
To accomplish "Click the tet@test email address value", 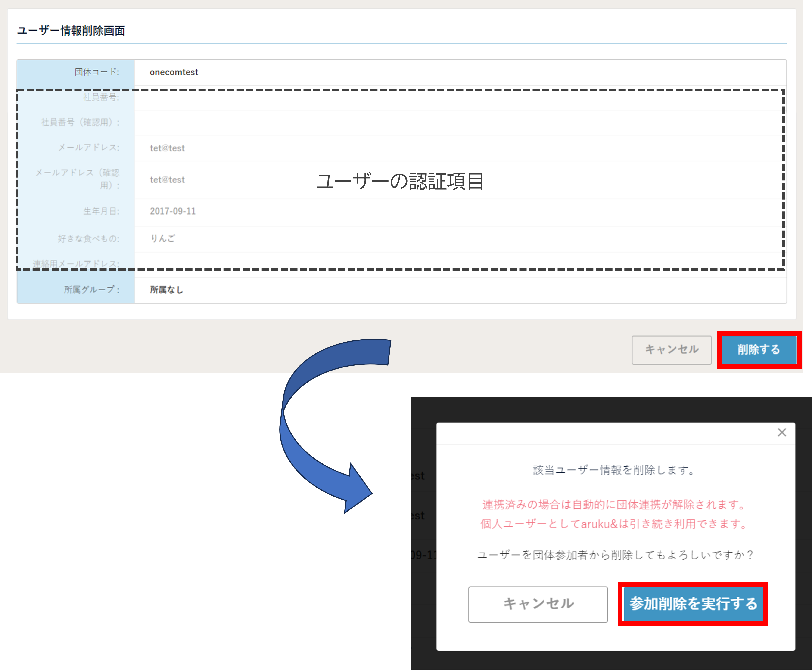I will (167, 148).
